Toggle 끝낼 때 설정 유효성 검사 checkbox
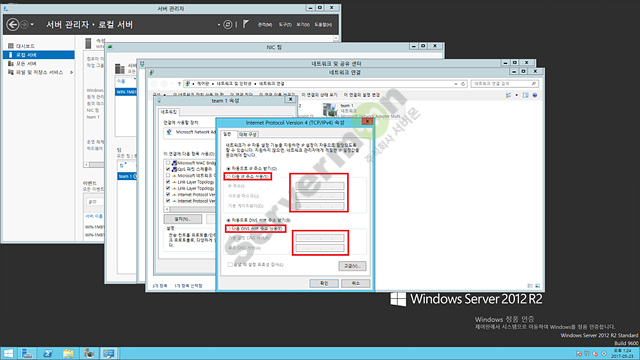Viewport: 640px width, 360px height. point(230,264)
